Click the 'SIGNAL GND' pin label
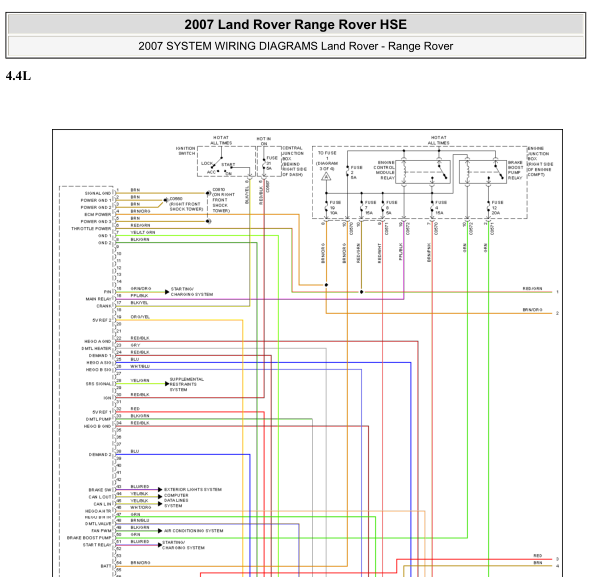Image resolution: width=600 pixels, height=577 pixels. click(98, 193)
